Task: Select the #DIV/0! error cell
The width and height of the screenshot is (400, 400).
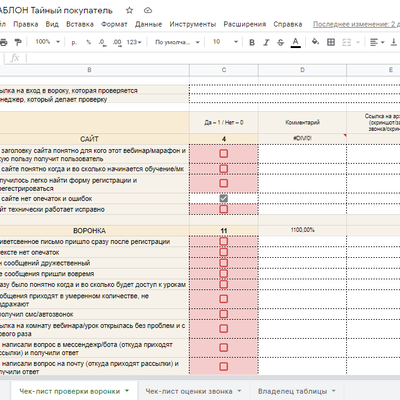Action: tap(302, 138)
